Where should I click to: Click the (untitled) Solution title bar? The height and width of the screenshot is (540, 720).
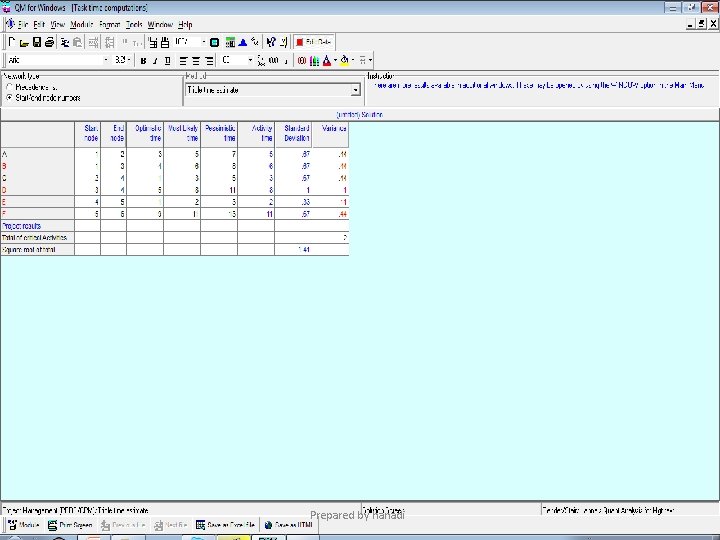[x=360, y=114]
